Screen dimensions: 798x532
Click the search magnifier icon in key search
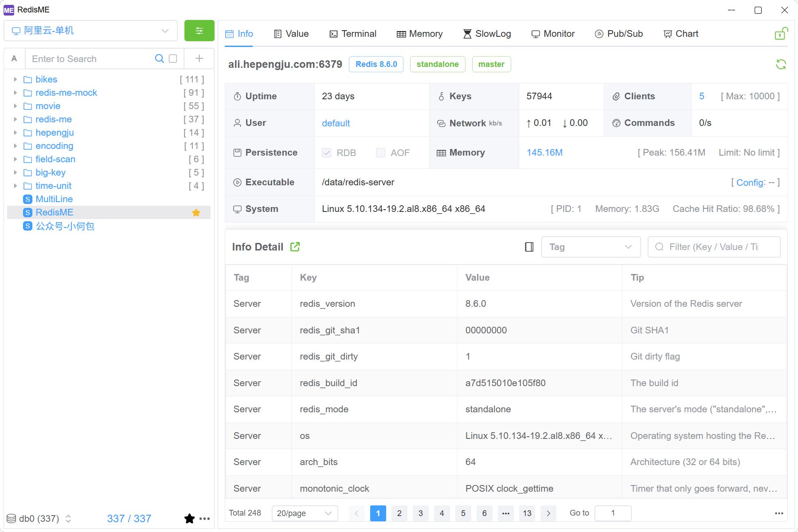pyautogui.click(x=159, y=59)
